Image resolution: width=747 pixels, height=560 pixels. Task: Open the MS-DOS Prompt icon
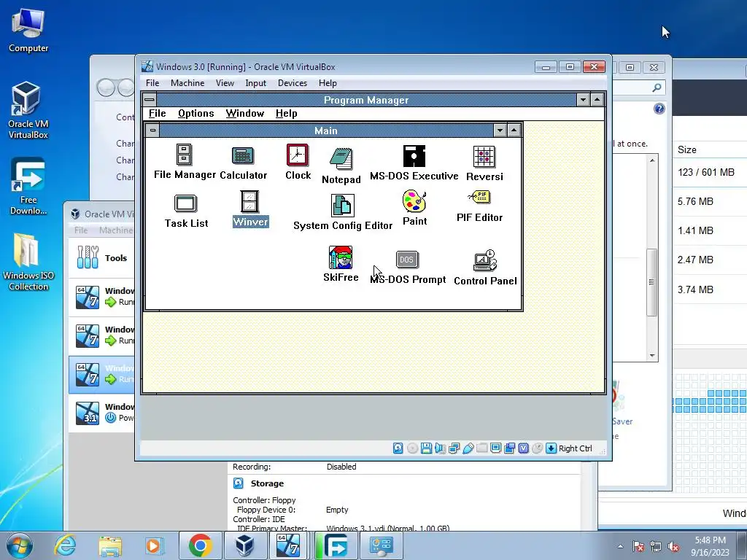[407, 268]
